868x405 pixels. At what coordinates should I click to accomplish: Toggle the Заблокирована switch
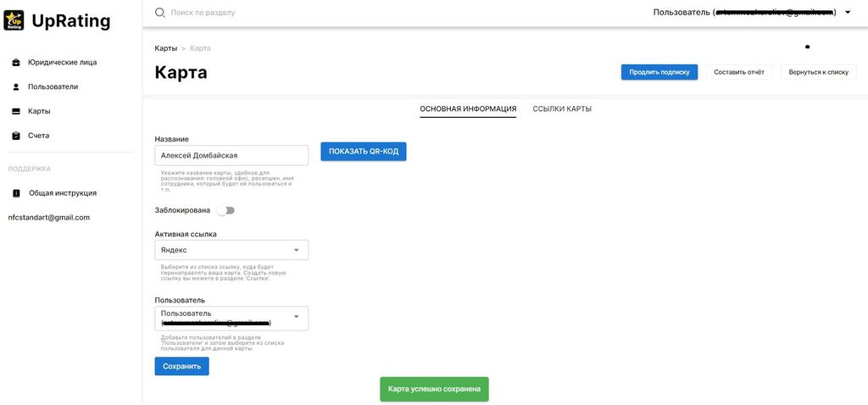225,211
